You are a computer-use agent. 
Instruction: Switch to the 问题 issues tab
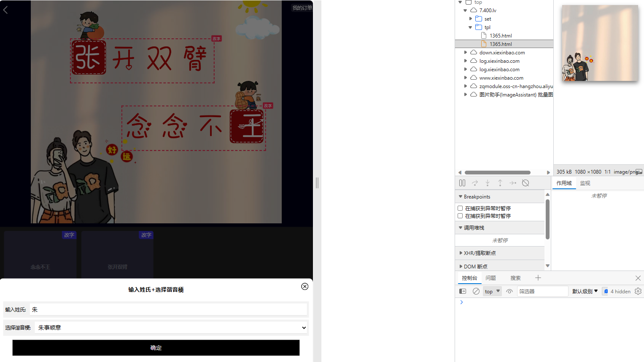490,278
